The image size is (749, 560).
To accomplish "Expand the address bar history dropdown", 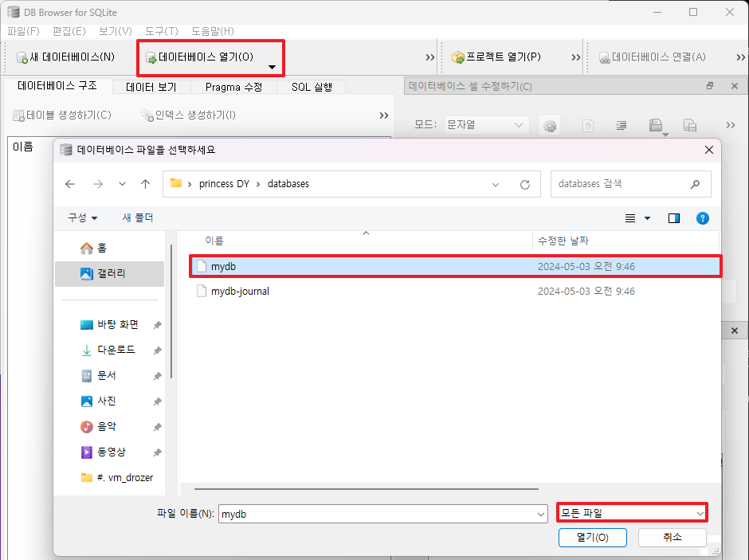I will (x=496, y=184).
